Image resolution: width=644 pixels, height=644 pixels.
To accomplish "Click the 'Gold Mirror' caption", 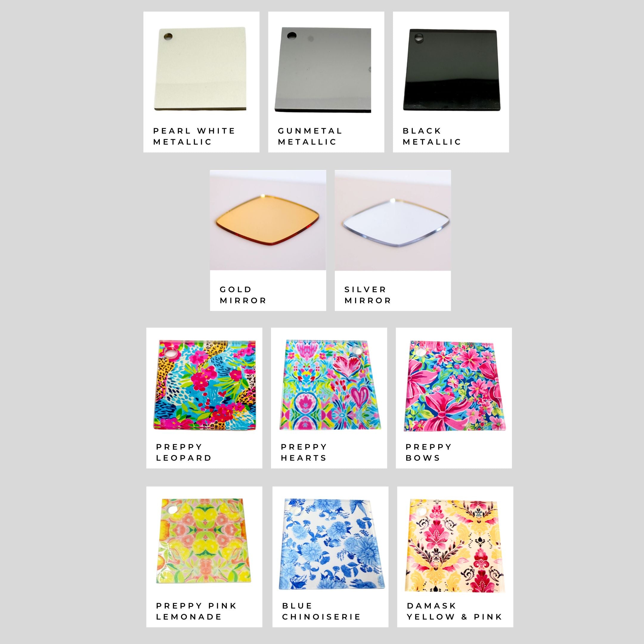I will tap(243, 295).
